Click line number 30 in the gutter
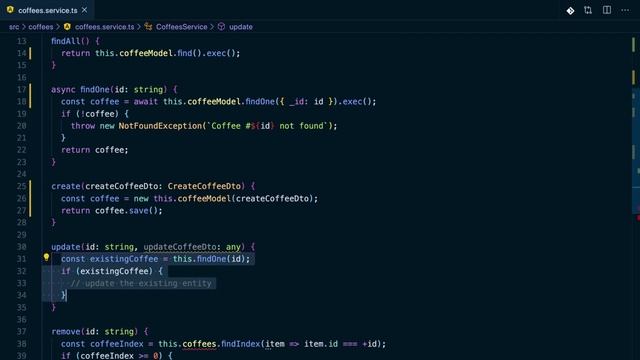This screenshot has height=360, width=640. coord(22,247)
